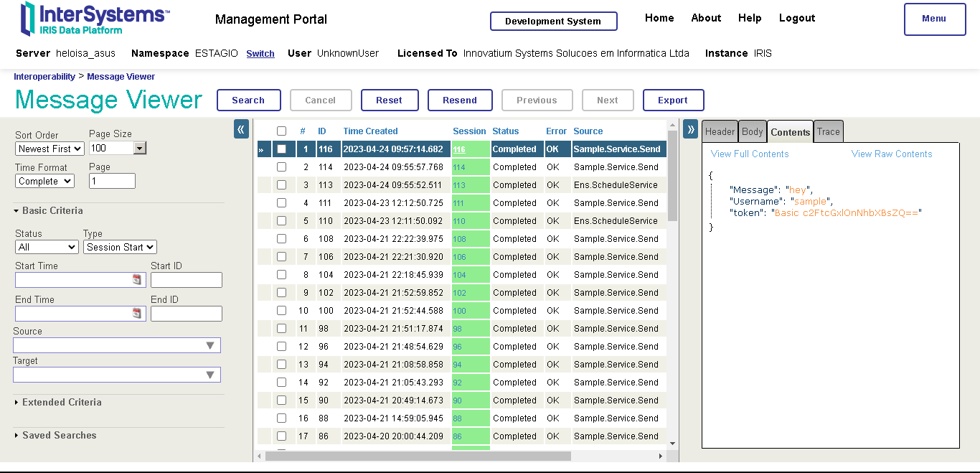Open the End Time calendar picker
The width and height of the screenshot is (980, 473).
point(137,314)
